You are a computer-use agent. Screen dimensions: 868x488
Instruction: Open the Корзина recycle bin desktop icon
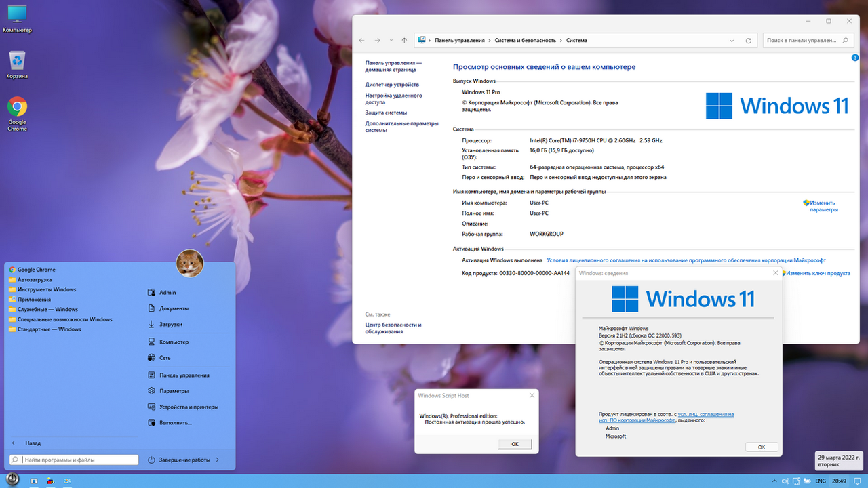tap(17, 65)
